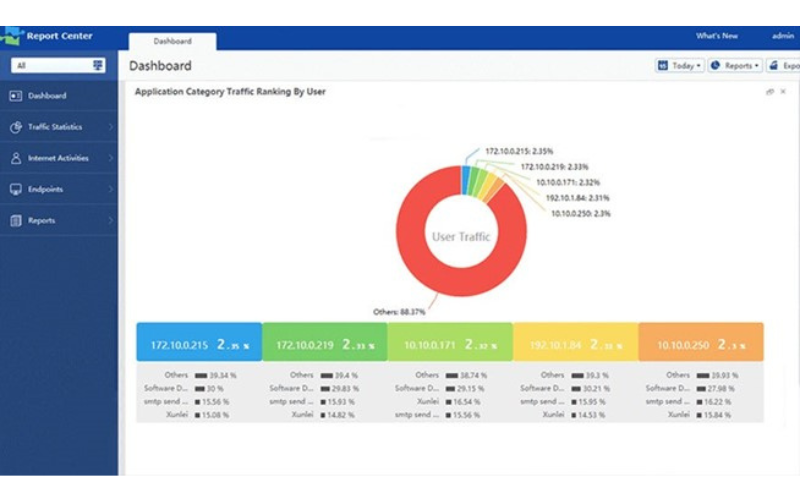
Task: Open the admin account menu
Action: click(783, 36)
